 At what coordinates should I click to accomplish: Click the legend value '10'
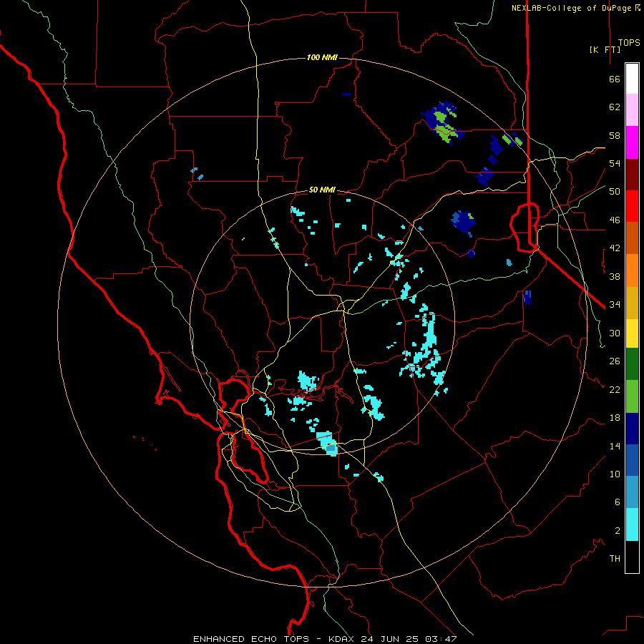[x=615, y=474]
